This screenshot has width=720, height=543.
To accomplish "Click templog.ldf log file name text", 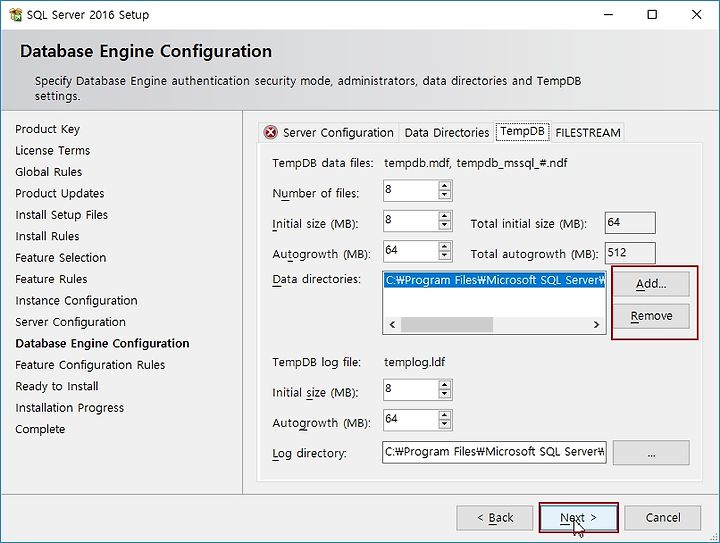I will pos(414,362).
